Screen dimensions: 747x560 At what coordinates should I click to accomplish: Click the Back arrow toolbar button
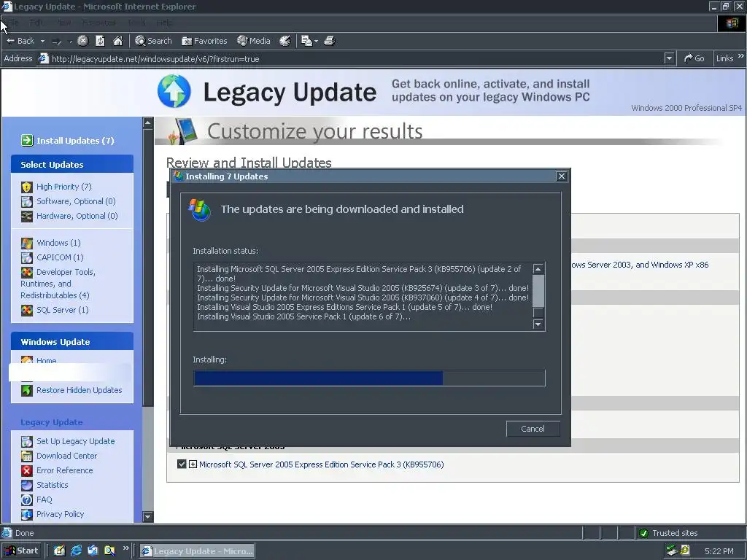(x=20, y=41)
